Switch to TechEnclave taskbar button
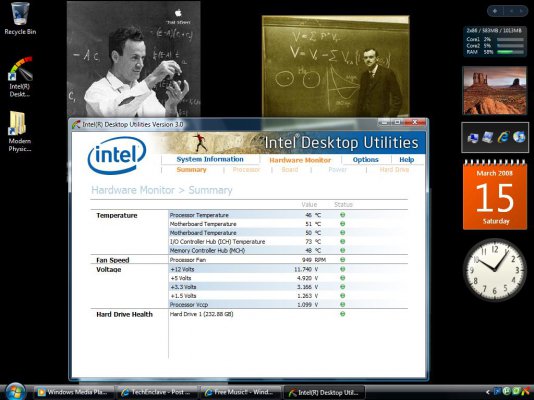 [157, 392]
